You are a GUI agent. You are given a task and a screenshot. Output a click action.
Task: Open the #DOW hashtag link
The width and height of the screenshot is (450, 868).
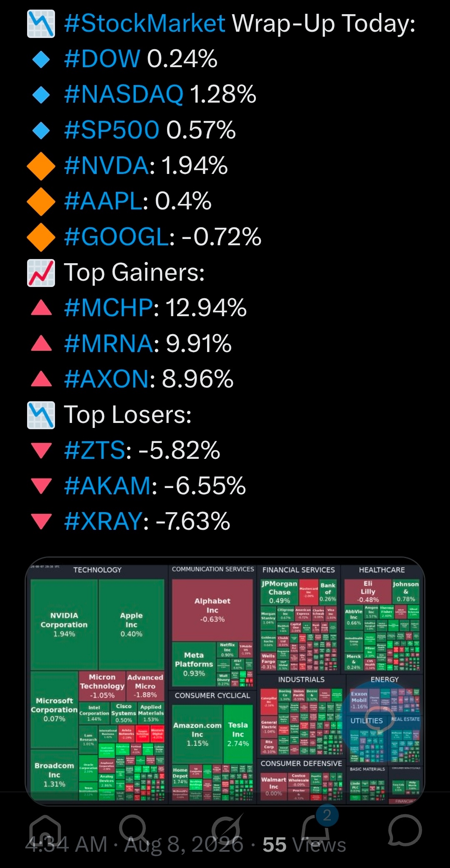[102, 58]
